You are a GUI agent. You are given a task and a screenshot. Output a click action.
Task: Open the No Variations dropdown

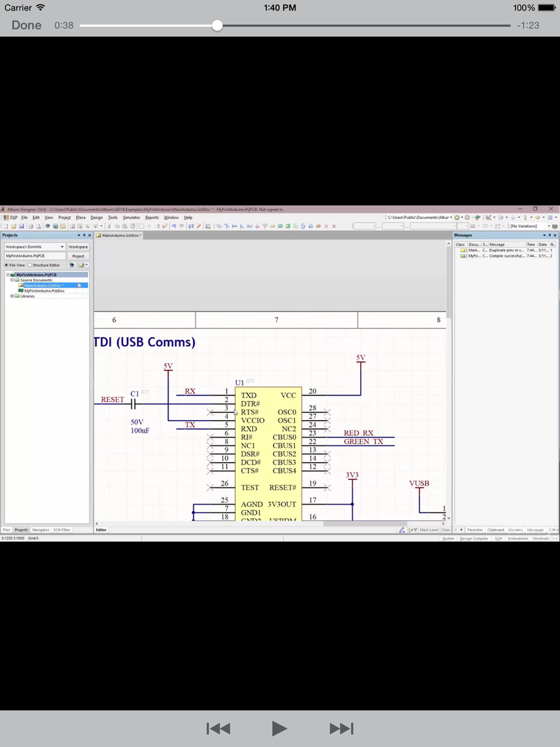(530, 226)
